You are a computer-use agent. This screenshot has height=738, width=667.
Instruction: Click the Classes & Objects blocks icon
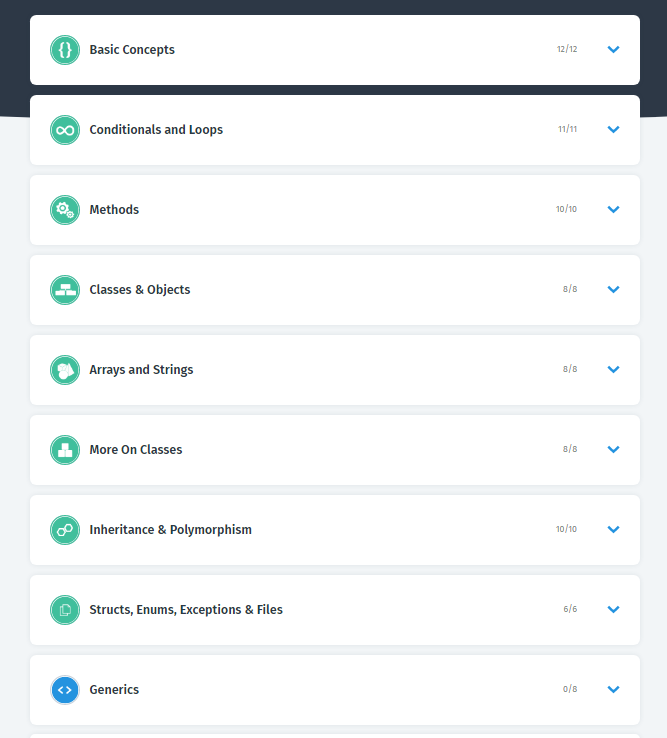point(65,290)
